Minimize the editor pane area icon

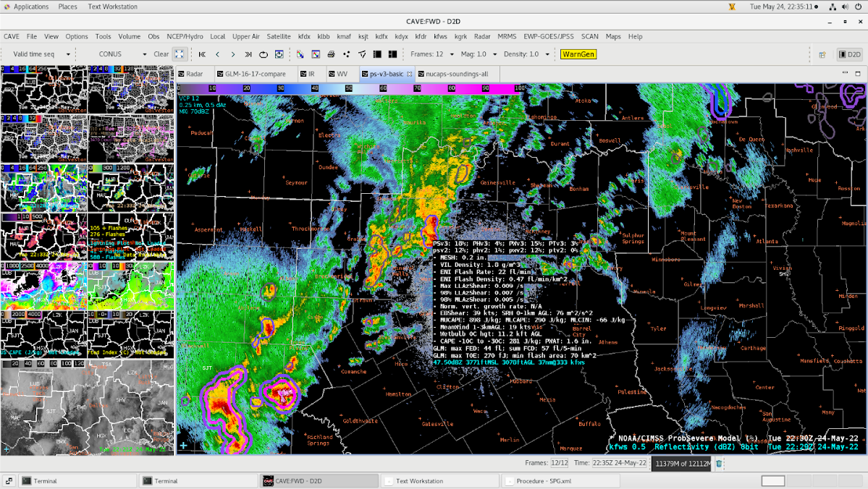click(x=845, y=73)
